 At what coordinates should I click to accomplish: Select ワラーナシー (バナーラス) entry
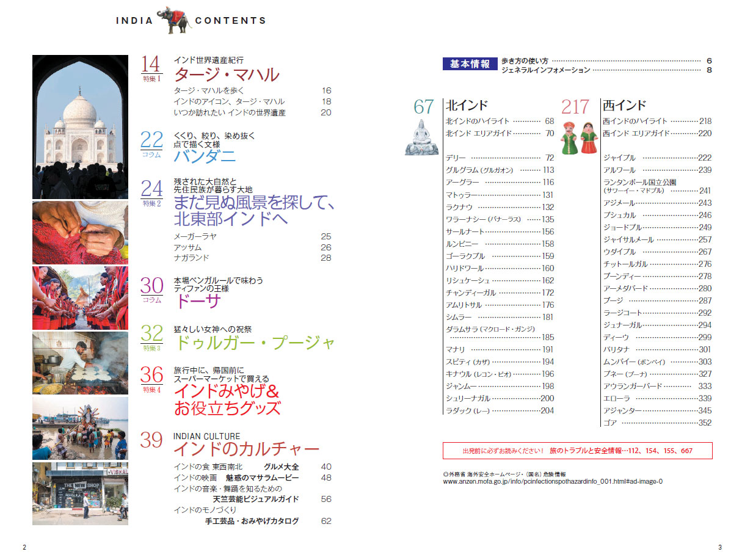pos(484,219)
